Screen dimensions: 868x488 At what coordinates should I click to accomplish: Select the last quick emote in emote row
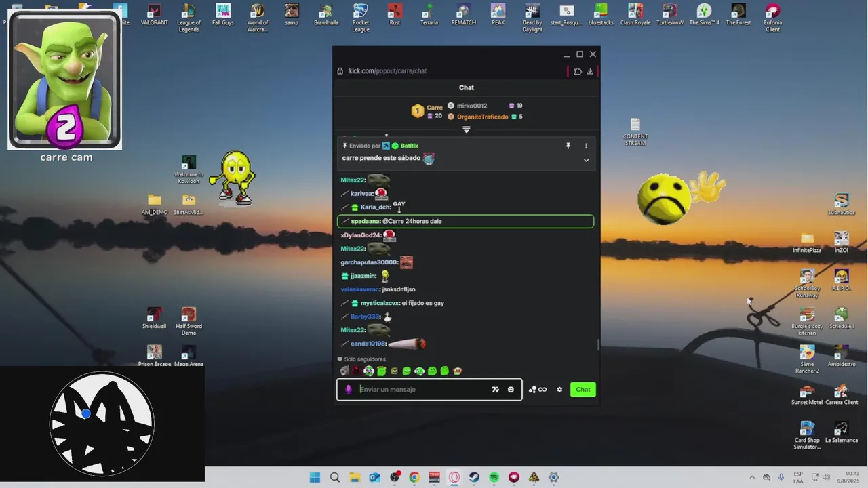coord(458,371)
